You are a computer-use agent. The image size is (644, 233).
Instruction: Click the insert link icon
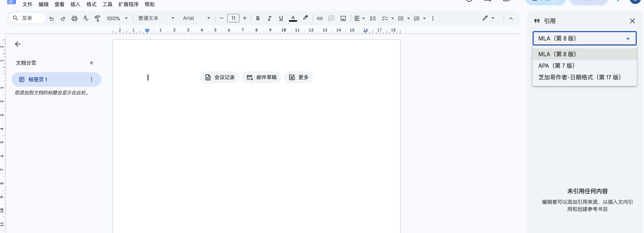point(319,18)
